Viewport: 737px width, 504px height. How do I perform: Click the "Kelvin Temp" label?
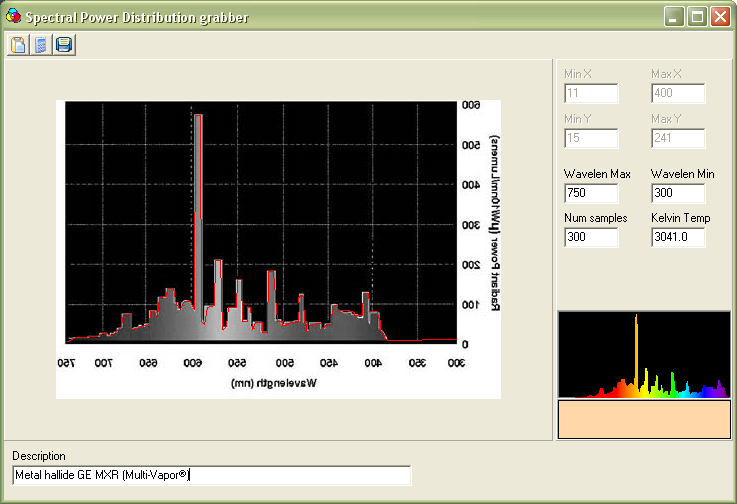click(x=681, y=218)
